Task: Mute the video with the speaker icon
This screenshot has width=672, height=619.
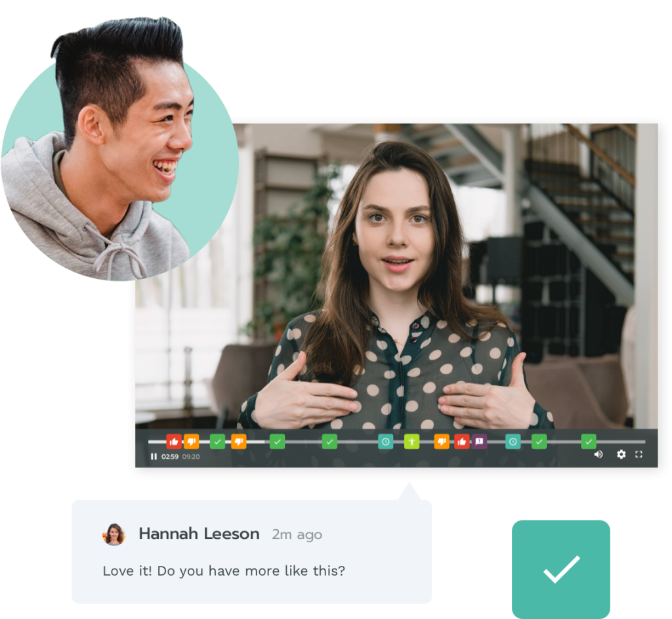Action: pos(598,454)
